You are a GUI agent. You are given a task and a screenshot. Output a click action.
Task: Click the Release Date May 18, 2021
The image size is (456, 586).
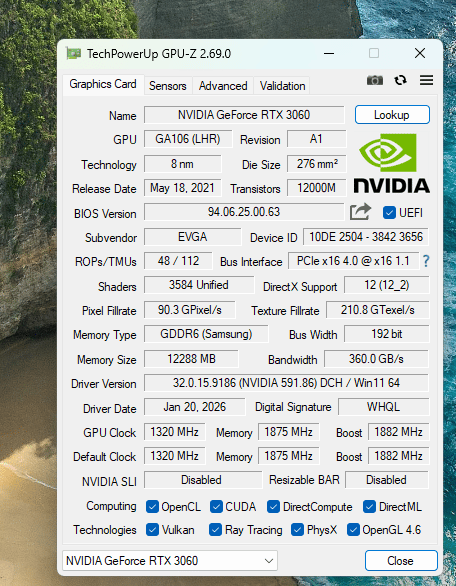182,188
